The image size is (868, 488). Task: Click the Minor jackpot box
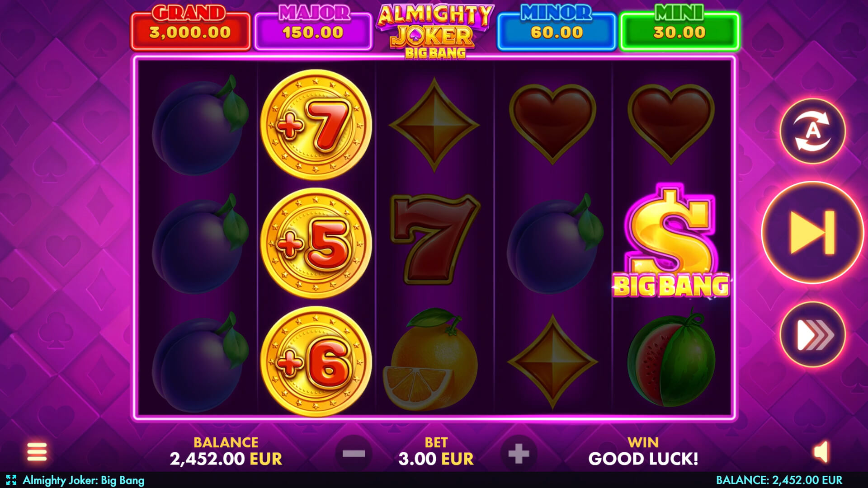[x=557, y=27]
